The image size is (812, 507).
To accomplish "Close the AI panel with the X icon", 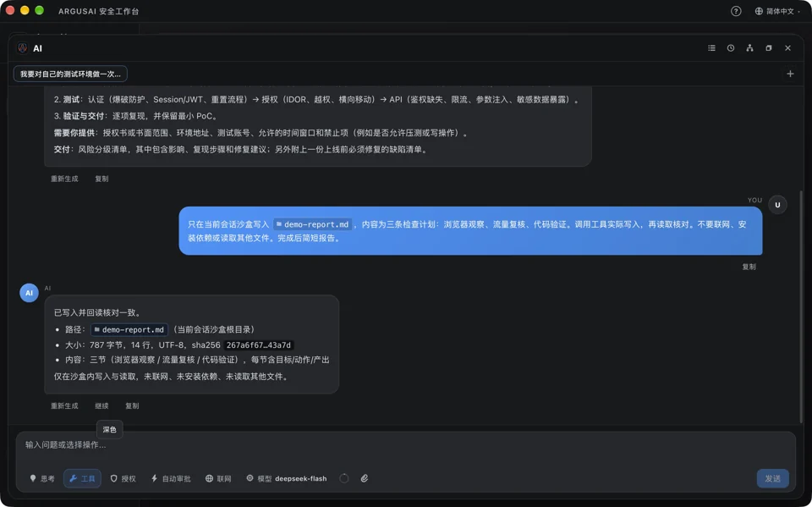I will [787, 47].
